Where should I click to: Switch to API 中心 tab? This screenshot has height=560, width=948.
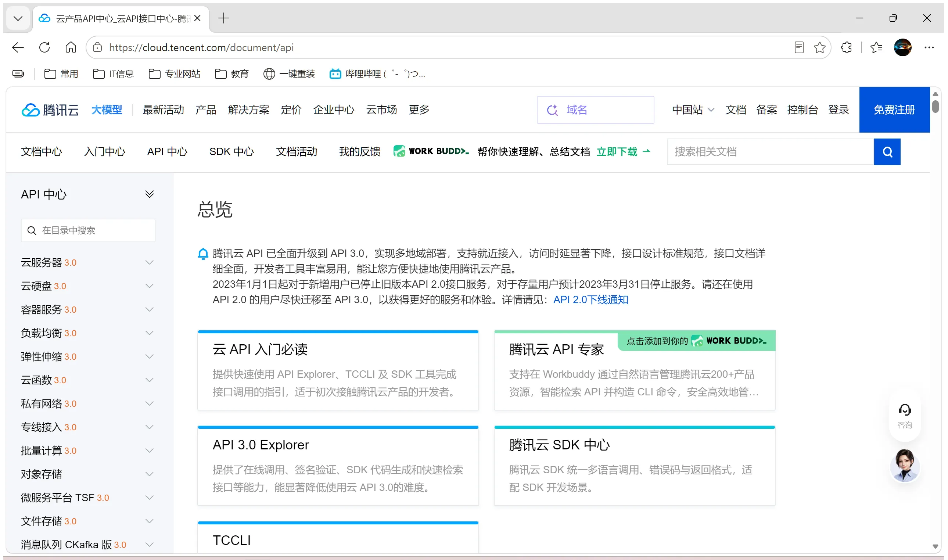167,152
